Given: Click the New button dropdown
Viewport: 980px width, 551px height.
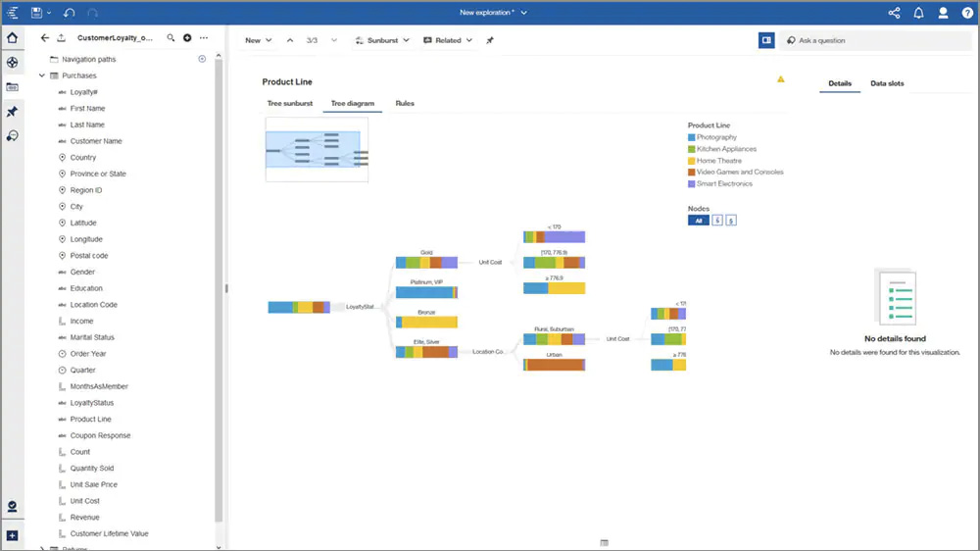Looking at the screenshot, I should click(x=259, y=40).
